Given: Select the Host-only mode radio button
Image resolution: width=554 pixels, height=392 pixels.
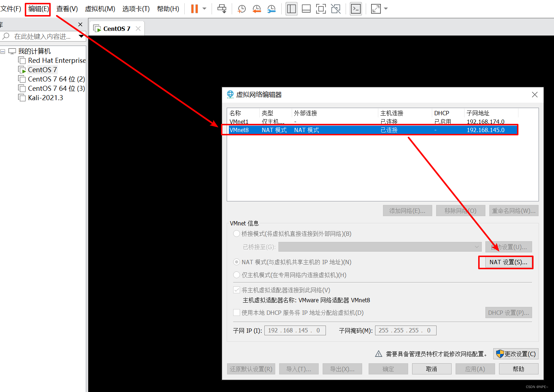Looking at the screenshot, I should pos(236,275).
